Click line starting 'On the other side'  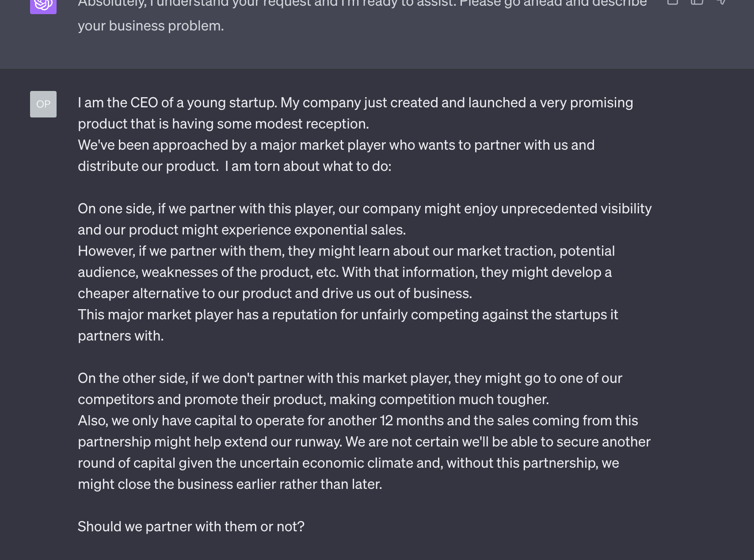click(x=350, y=378)
